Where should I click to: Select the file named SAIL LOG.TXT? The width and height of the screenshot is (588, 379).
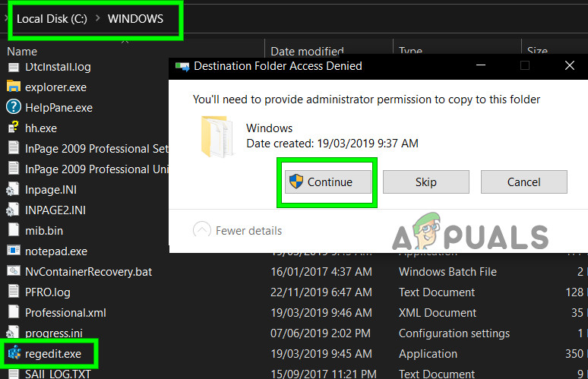58,374
